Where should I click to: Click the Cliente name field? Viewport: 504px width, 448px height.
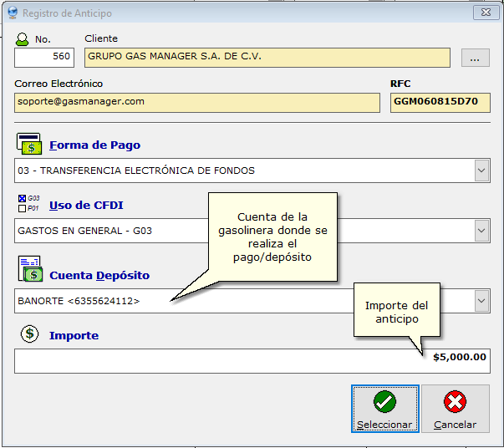(x=266, y=58)
